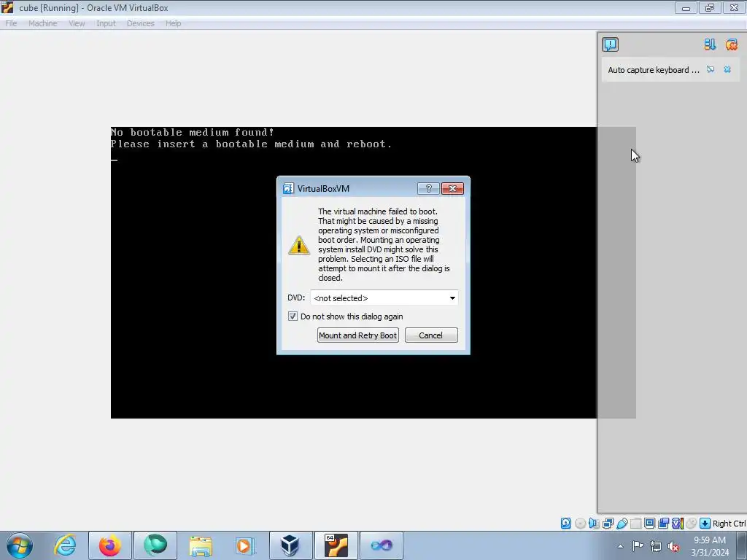Open the Devices menu
The image size is (747, 560).
click(141, 23)
